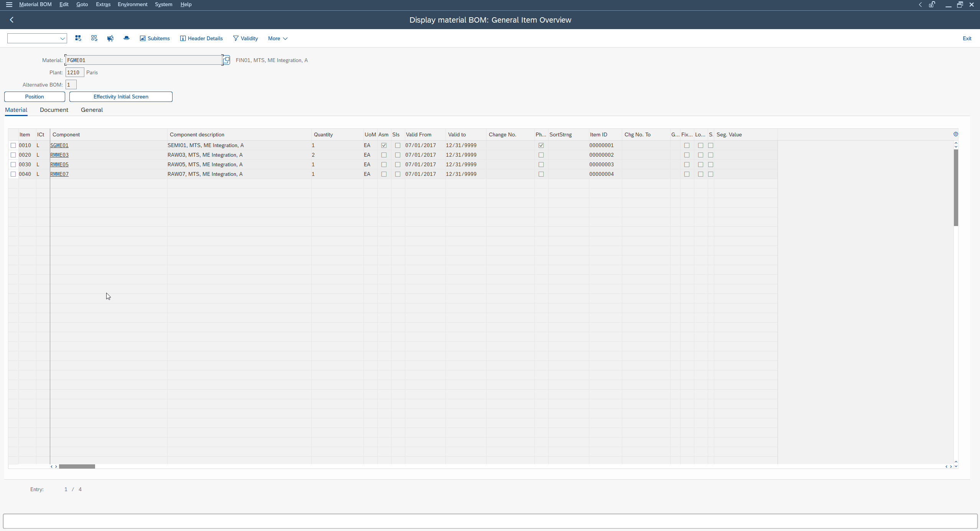
Task: Toggle Fix... checkbox for item 0040
Action: (x=687, y=174)
